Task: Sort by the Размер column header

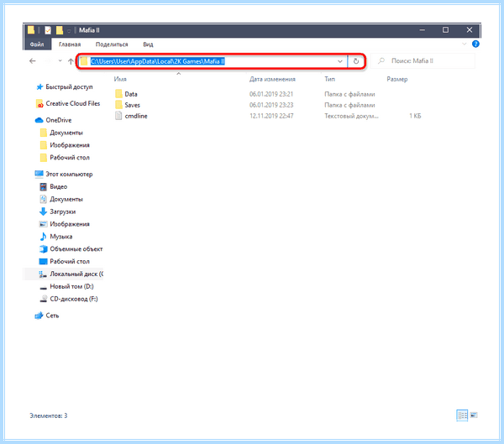Action: click(397, 79)
